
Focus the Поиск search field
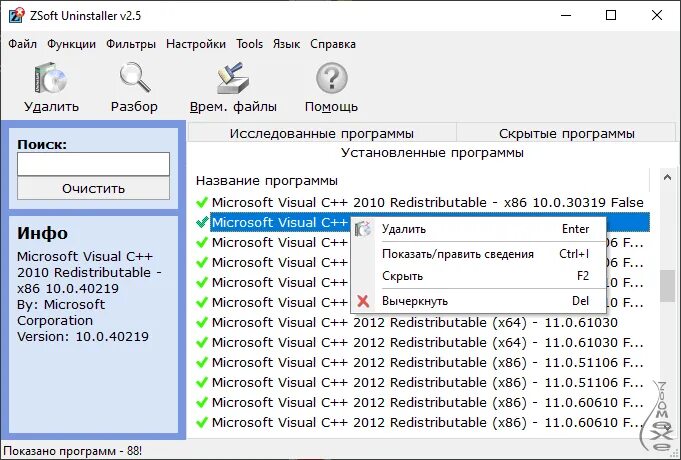[93, 164]
